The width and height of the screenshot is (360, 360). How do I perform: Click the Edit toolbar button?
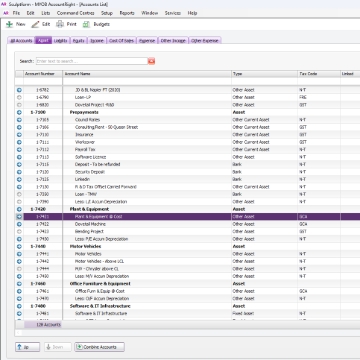(41, 24)
